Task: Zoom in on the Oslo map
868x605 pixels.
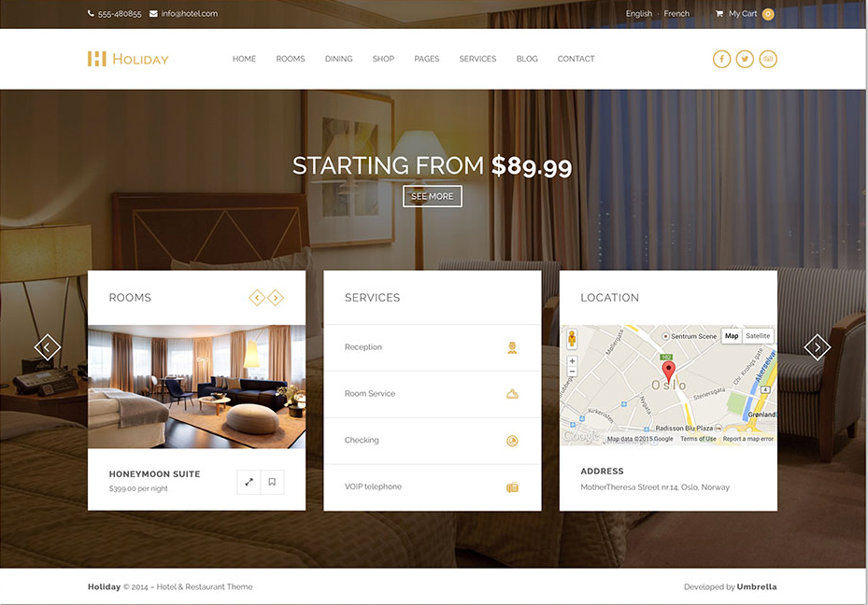Action: click(572, 361)
